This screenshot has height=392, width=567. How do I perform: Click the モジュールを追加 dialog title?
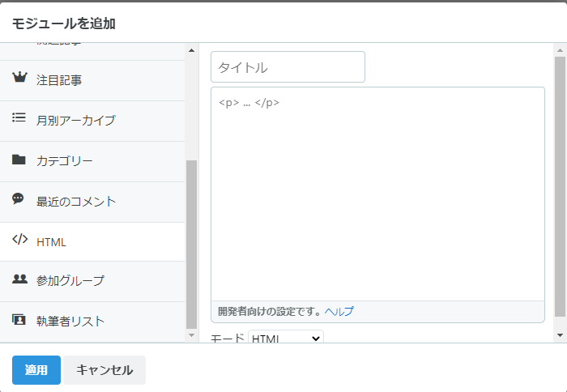pyautogui.click(x=64, y=23)
